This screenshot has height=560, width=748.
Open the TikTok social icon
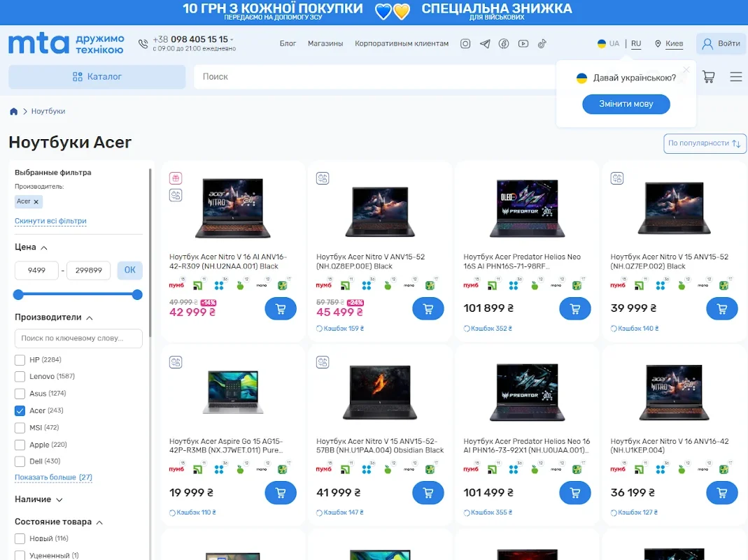[542, 44]
